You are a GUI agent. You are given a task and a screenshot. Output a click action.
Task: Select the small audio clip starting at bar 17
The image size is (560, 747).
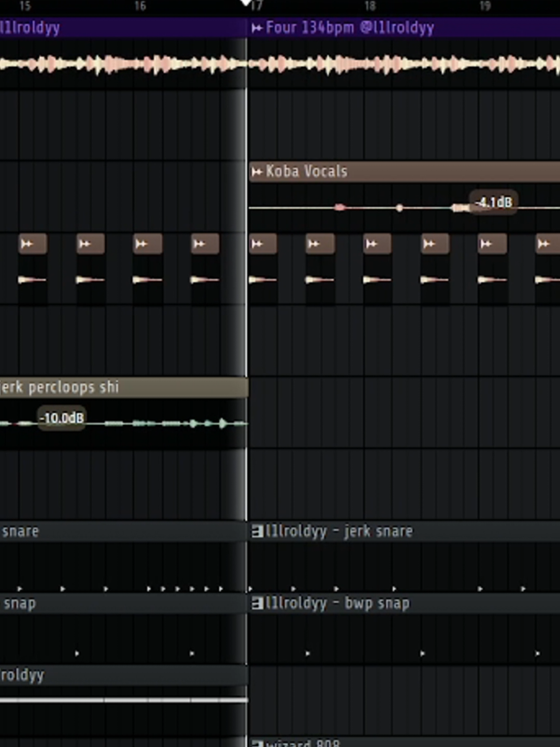click(263, 244)
